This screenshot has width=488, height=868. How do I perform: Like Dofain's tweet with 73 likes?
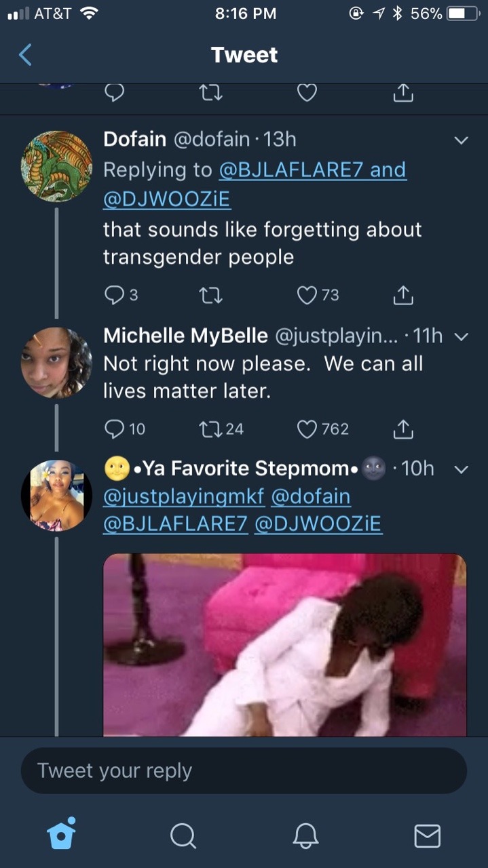(307, 295)
